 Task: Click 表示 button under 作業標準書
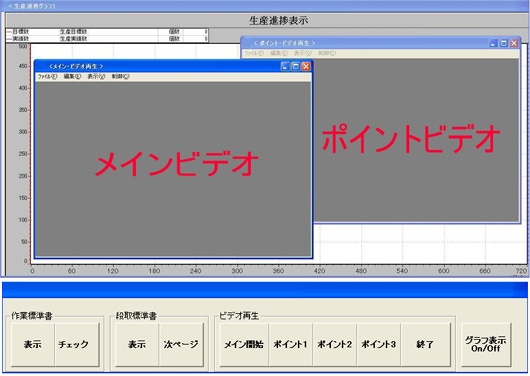(33, 345)
